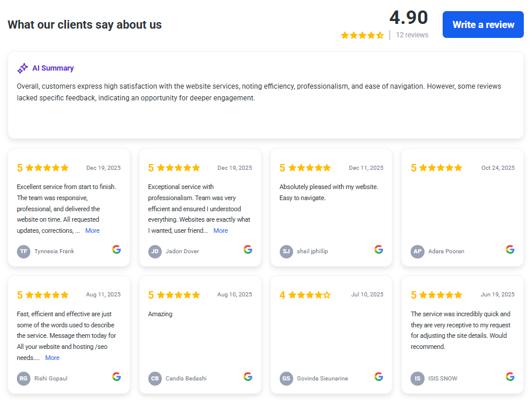Click the four-star rating on Govinda's review
Image resolution: width=532 pixels, height=402 pixels.
click(x=309, y=295)
